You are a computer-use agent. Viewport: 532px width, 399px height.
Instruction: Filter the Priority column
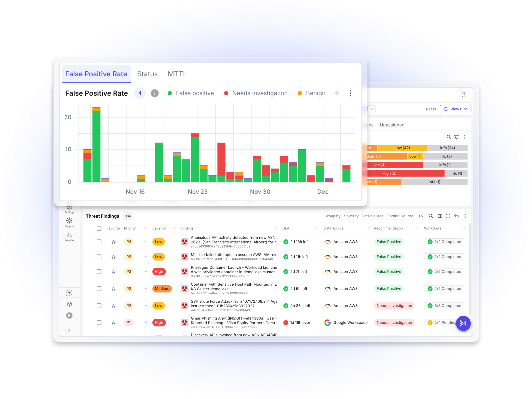point(145,228)
